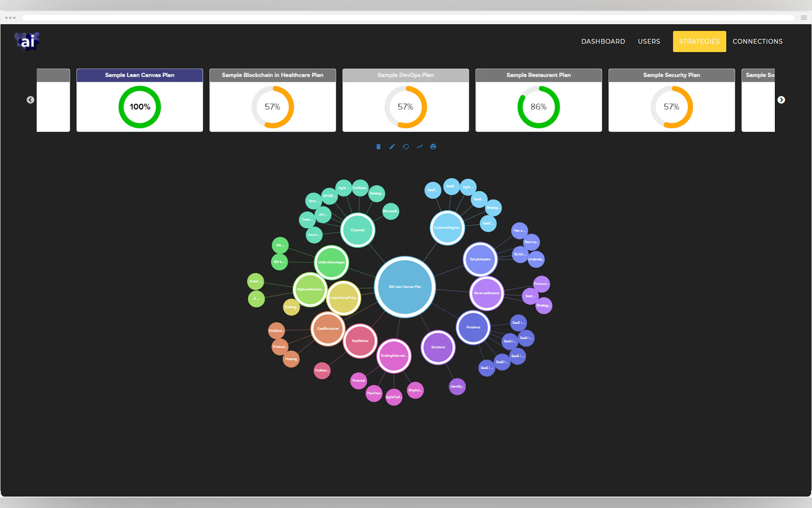Click the printer icon

(x=433, y=147)
